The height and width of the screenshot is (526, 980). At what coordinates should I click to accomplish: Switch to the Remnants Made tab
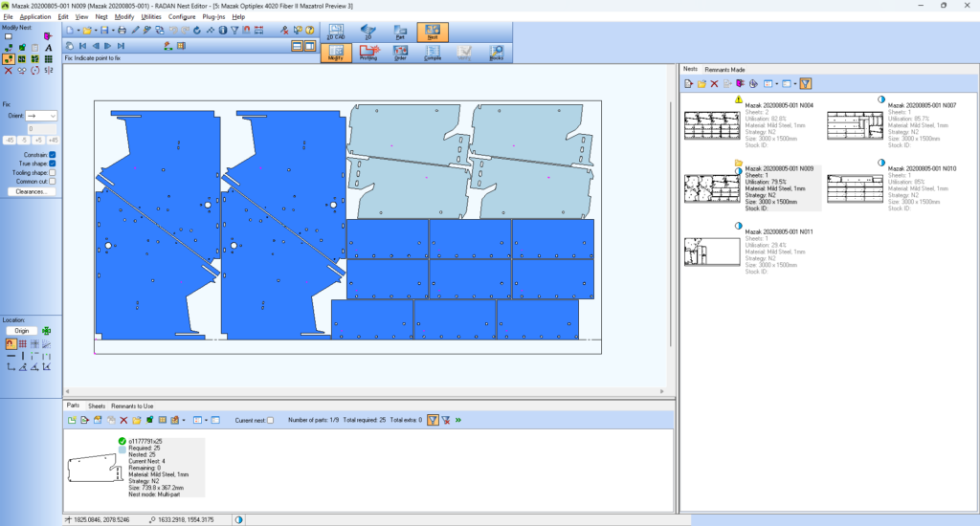[724, 70]
